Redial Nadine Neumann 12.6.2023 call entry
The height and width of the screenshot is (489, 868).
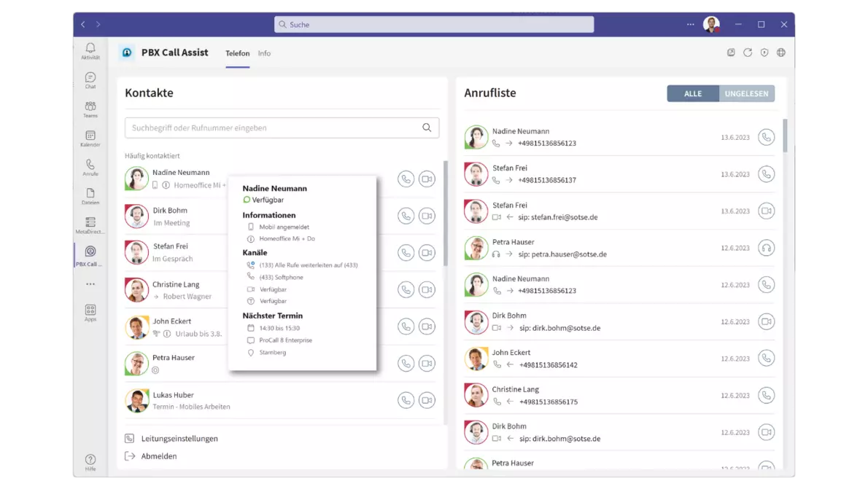766,285
